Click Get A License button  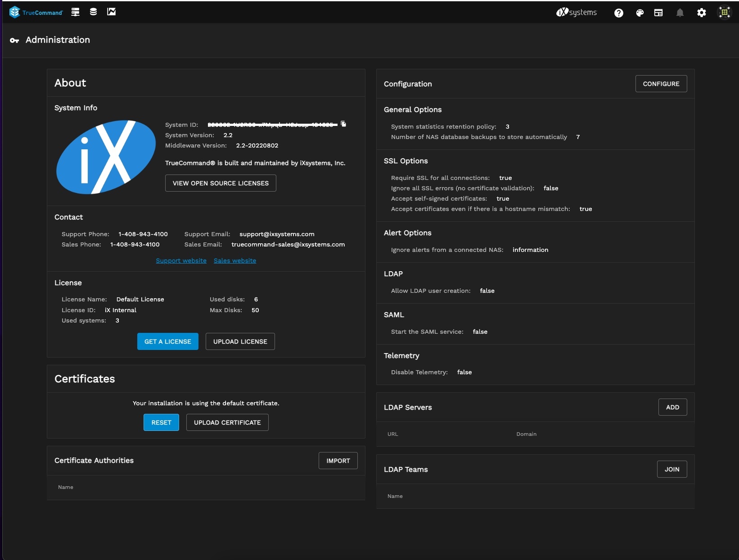click(168, 341)
